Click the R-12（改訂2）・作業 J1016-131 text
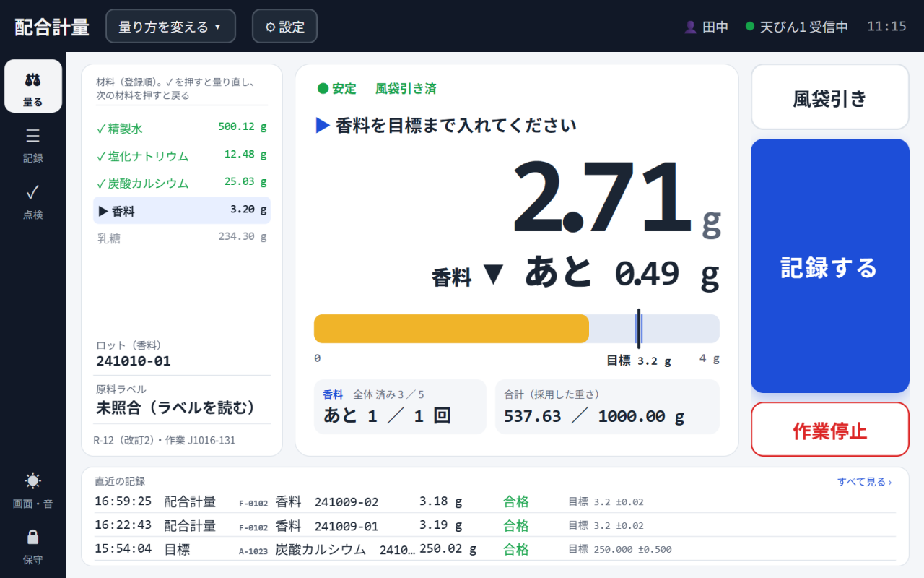Screen dimensions: 924x578 (165, 440)
